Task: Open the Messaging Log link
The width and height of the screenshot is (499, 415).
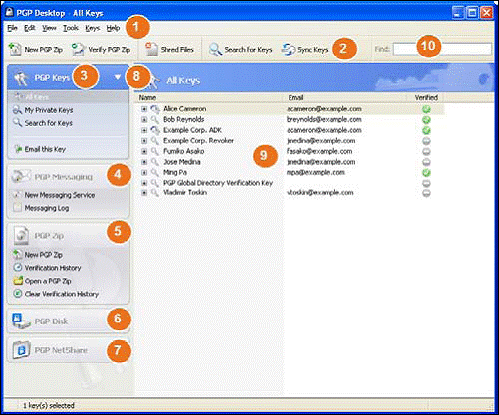Action: click(47, 208)
